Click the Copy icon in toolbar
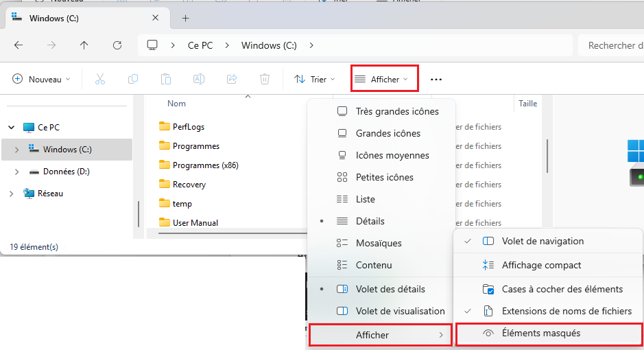The image size is (644, 350). (132, 80)
